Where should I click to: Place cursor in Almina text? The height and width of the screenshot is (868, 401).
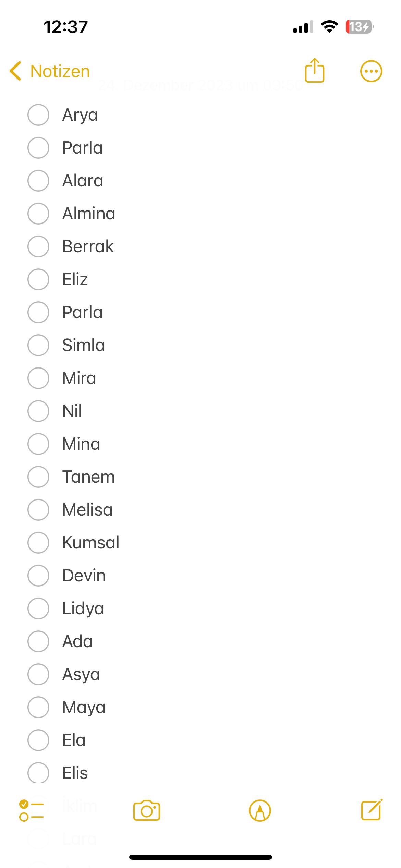click(x=89, y=214)
